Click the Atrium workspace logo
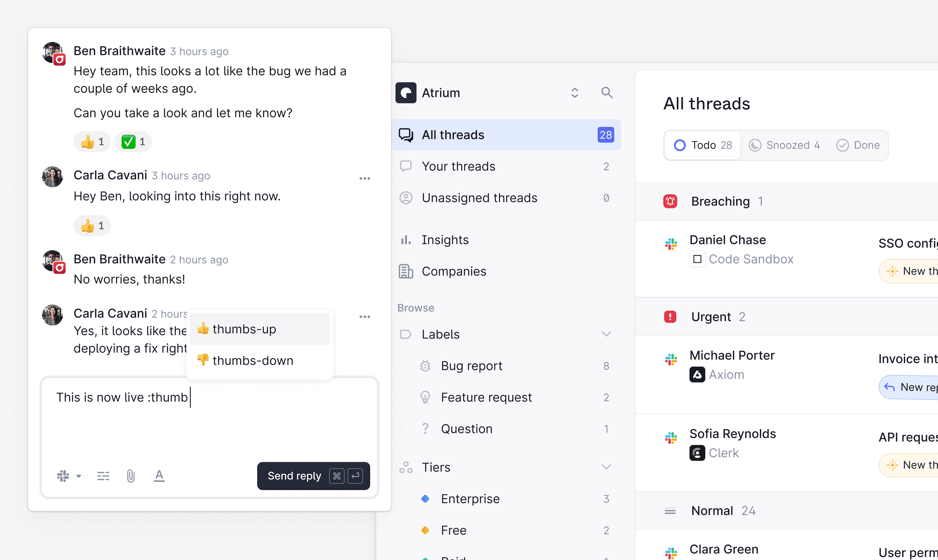938x560 pixels. [406, 93]
